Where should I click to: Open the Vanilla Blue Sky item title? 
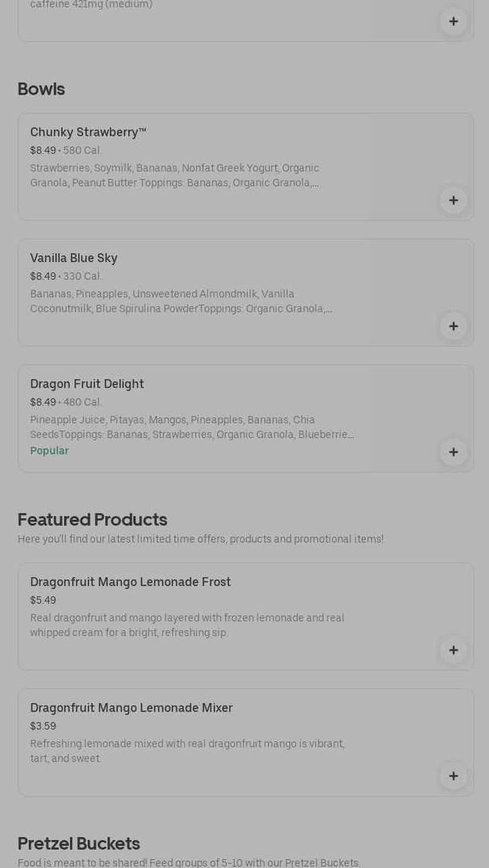click(x=74, y=258)
